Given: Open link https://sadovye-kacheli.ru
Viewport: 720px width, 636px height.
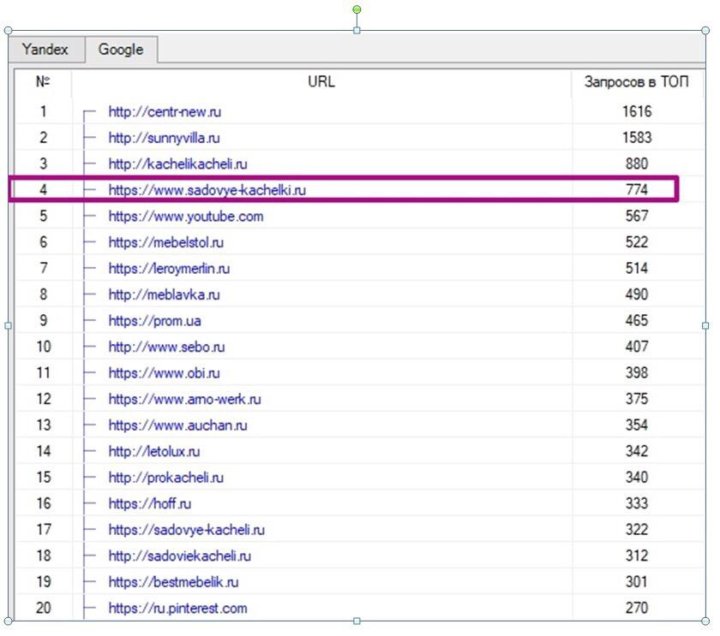Looking at the screenshot, I should (186, 530).
